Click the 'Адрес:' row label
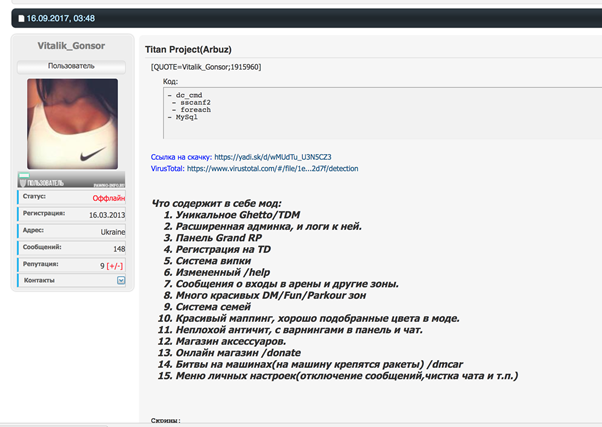This screenshot has height=427, width=602. (x=33, y=230)
